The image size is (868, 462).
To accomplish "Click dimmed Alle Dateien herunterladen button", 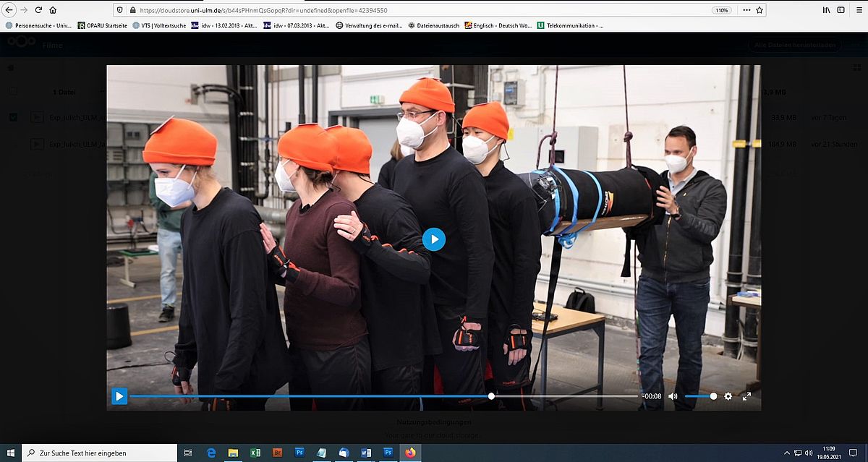I will point(795,45).
